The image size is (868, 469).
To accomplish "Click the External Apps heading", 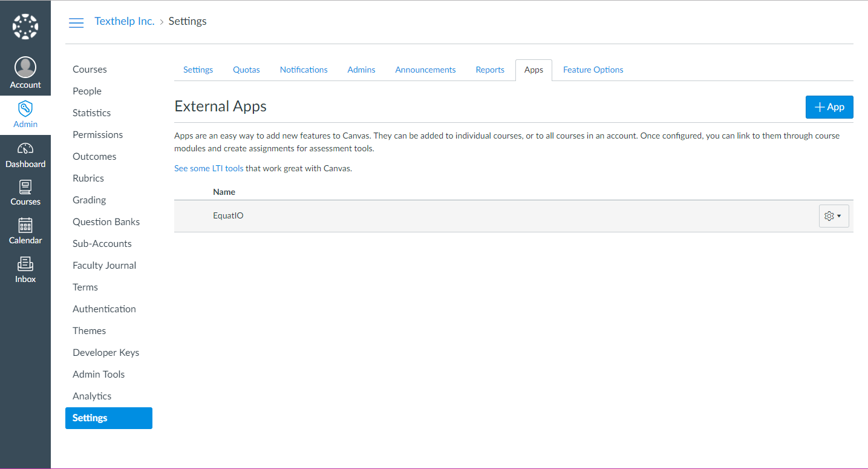I will 220,107.
